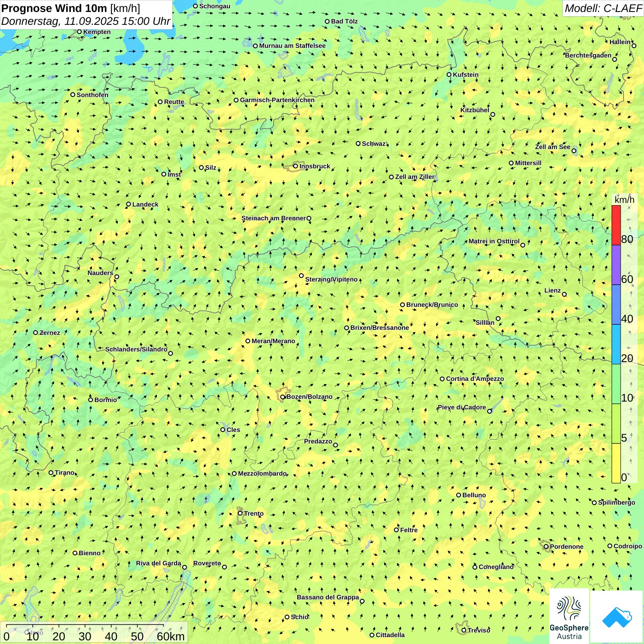Click the Landeck city marker circle
Image resolution: width=644 pixels, height=644 pixels.
click(x=128, y=204)
